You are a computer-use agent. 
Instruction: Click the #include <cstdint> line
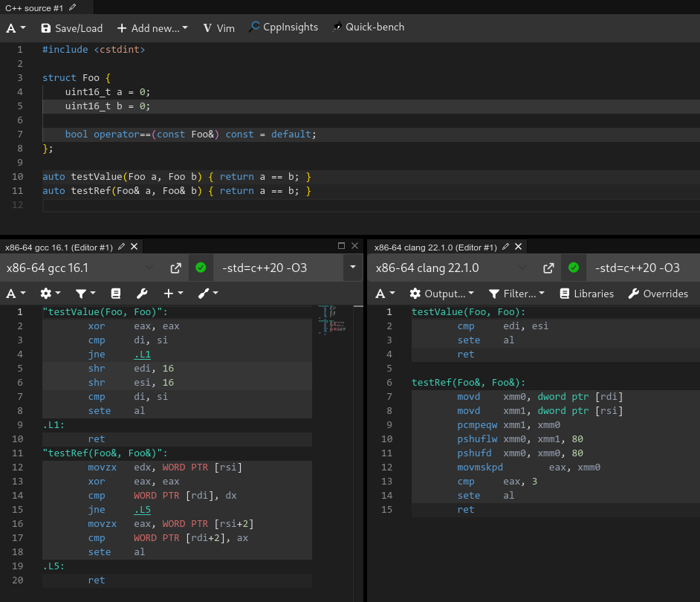pyautogui.click(x=94, y=50)
